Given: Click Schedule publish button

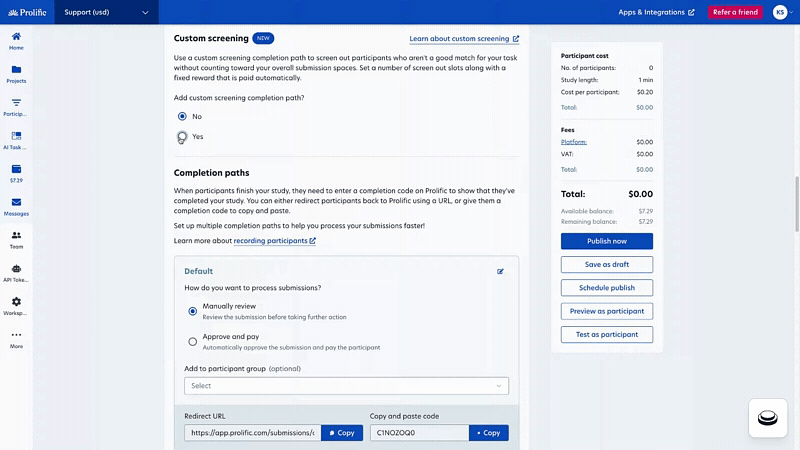Looking at the screenshot, I should click(607, 288).
